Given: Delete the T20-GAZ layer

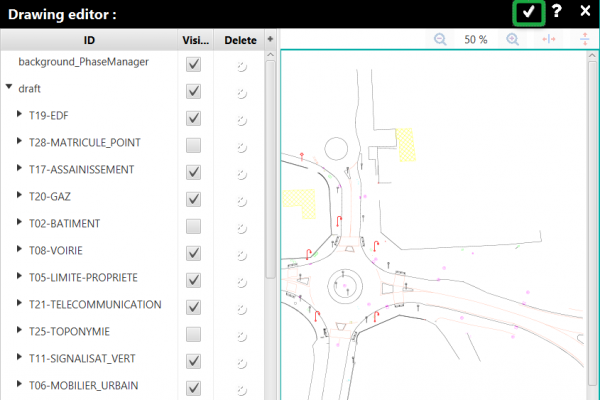Looking at the screenshot, I should (x=241, y=201).
